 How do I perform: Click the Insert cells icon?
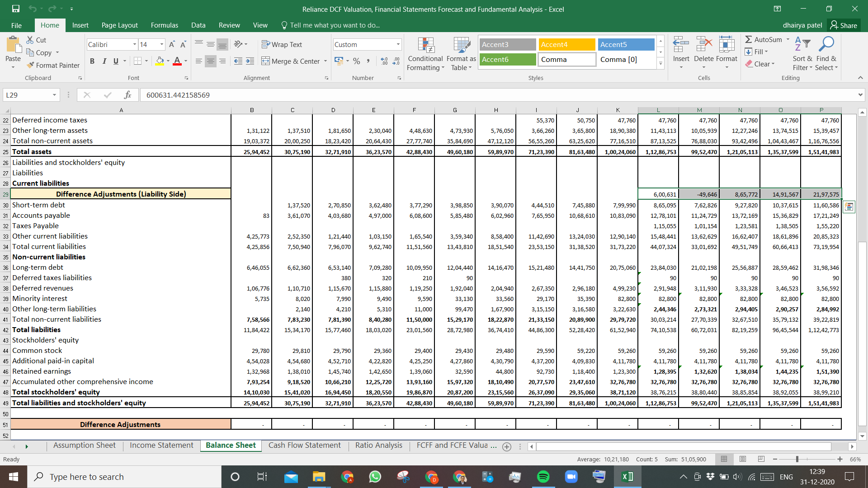(681, 45)
